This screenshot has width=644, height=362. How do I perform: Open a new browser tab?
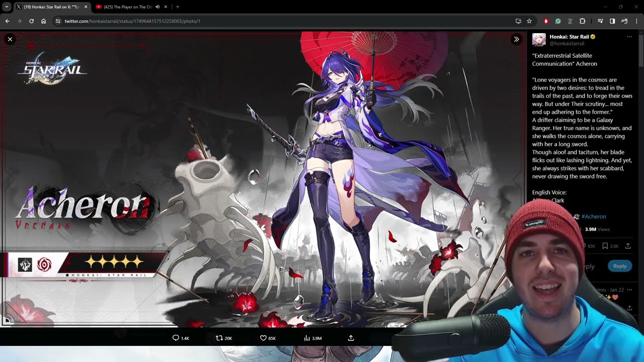(178, 7)
